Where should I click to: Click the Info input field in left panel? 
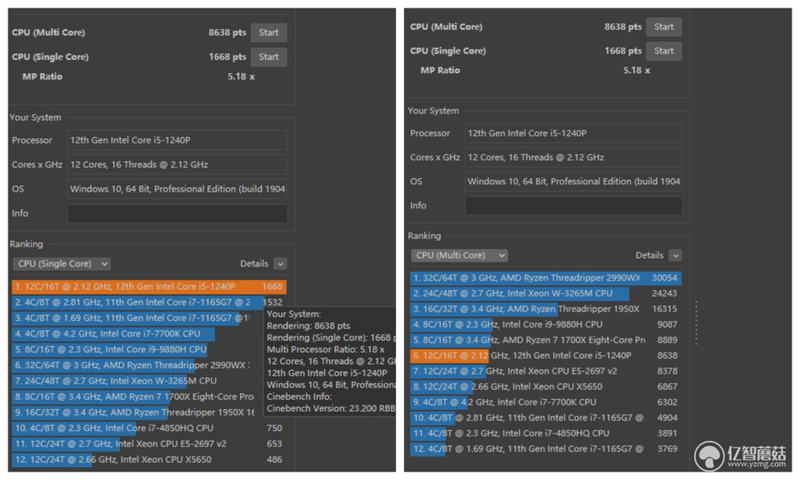[177, 213]
